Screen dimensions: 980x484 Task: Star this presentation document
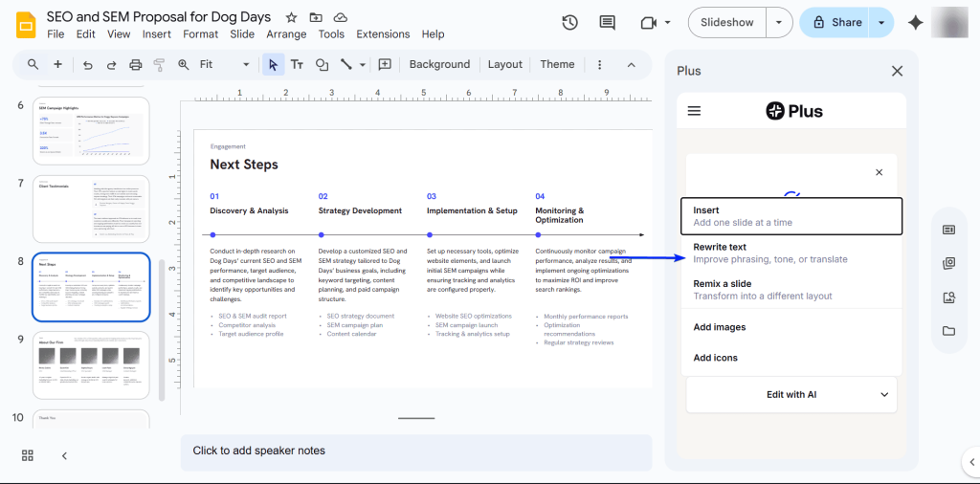tap(291, 17)
